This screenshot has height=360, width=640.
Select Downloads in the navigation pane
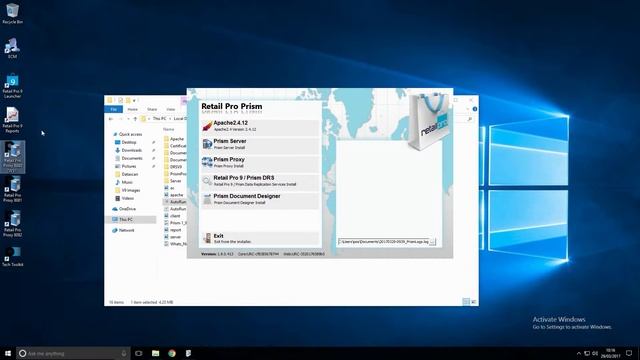pyautogui.click(x=131, y=150)
